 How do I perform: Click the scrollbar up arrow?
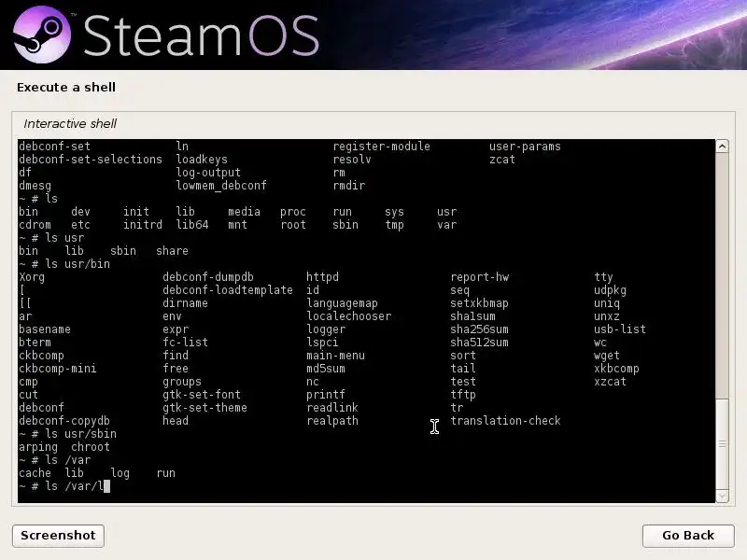click(x=722, y=147)
